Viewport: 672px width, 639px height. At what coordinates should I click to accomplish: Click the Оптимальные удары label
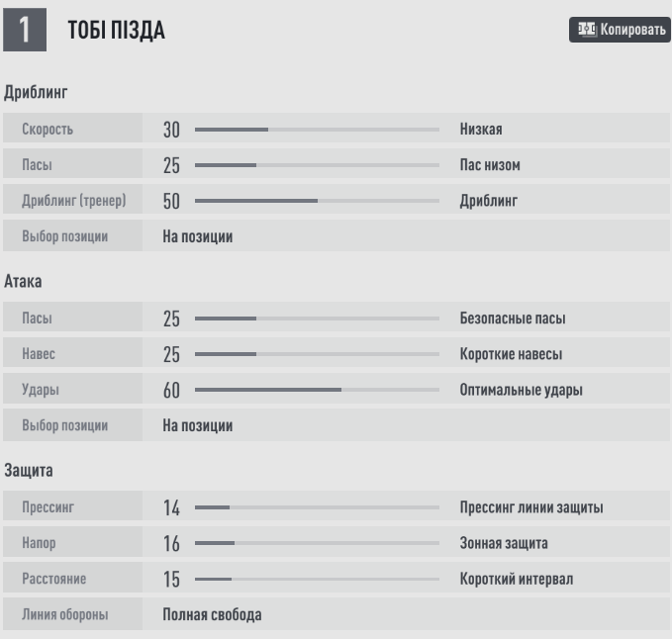[x=521, y=390]
